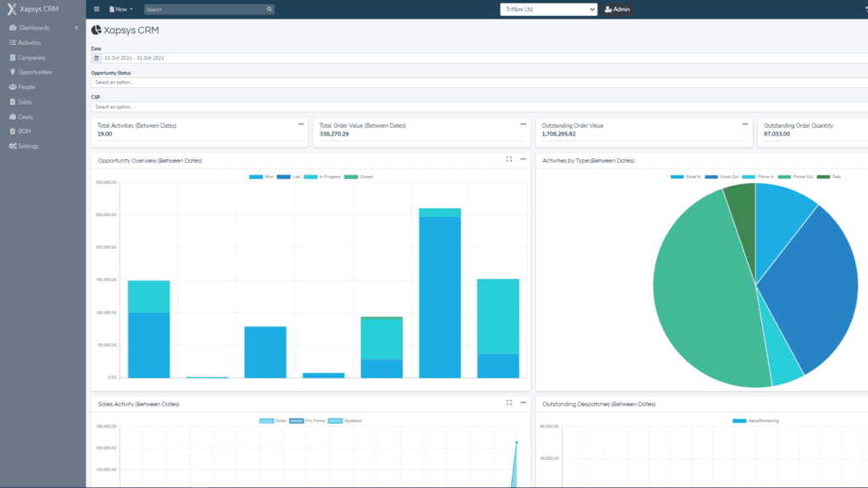Focus the Search input field
Viewport: 868px width, 488px height.
pyautogui.click(x=204, y=9)
